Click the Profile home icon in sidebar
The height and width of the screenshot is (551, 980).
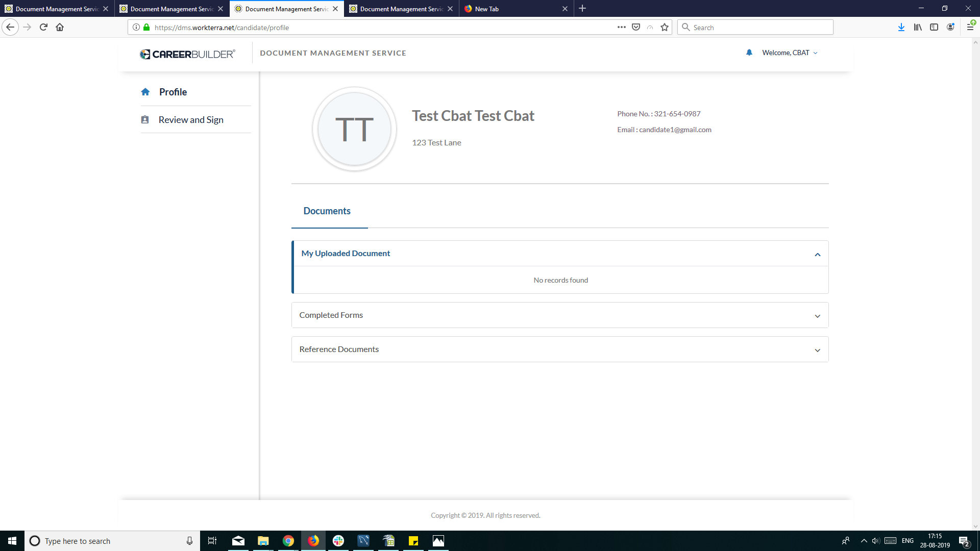pos(145,92)
